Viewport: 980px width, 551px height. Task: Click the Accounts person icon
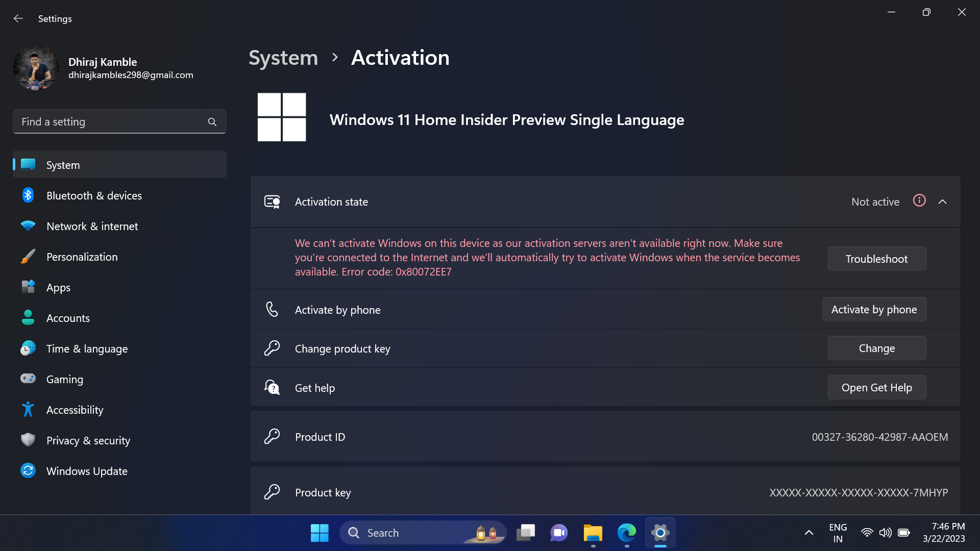(28, 318)
